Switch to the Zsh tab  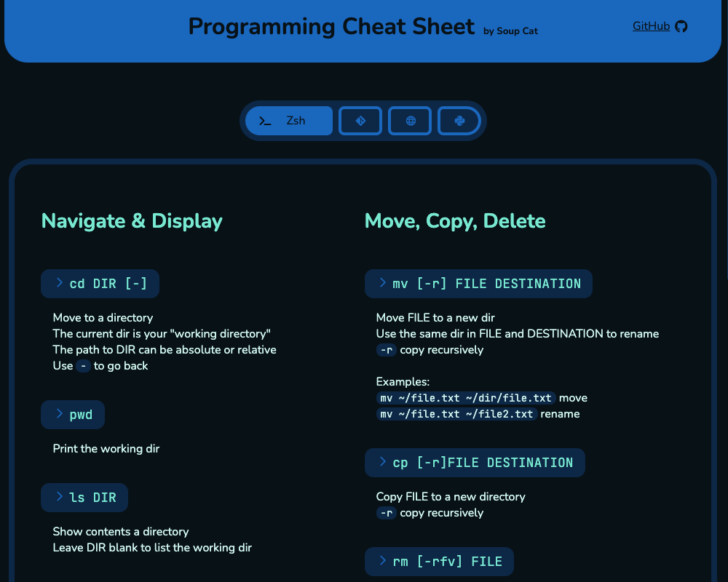[289, 121]
